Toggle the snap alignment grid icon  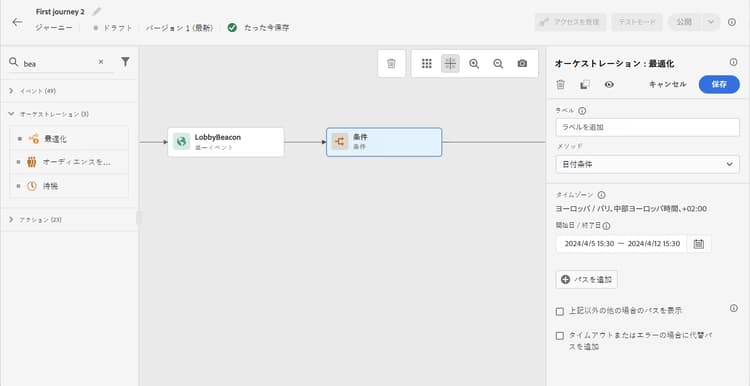pos(450,64)
